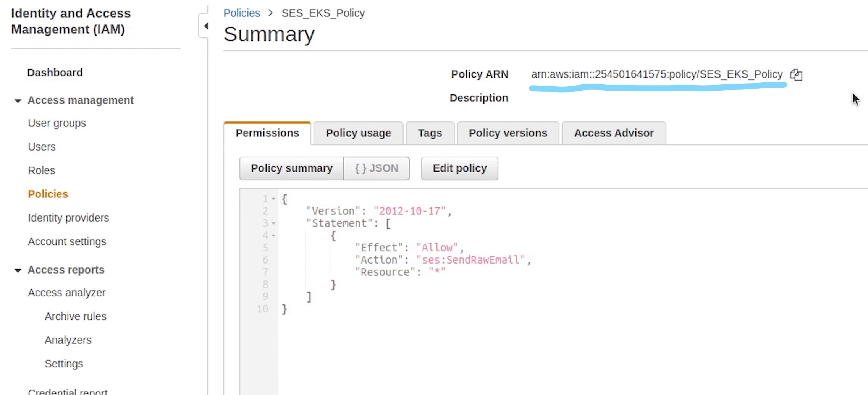The image size is (868, 395).
Task: Open Identity providers in sidebar
Action: click(x=68, y=218)
